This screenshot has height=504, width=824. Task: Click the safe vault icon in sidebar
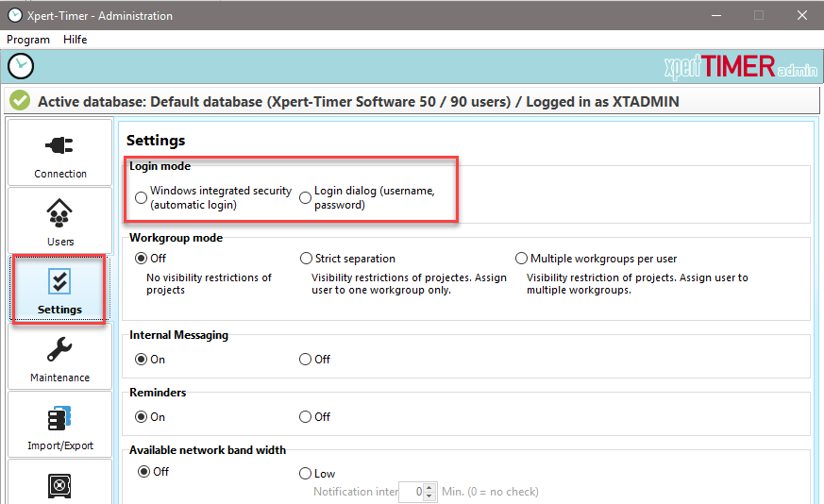coord(60,485)
